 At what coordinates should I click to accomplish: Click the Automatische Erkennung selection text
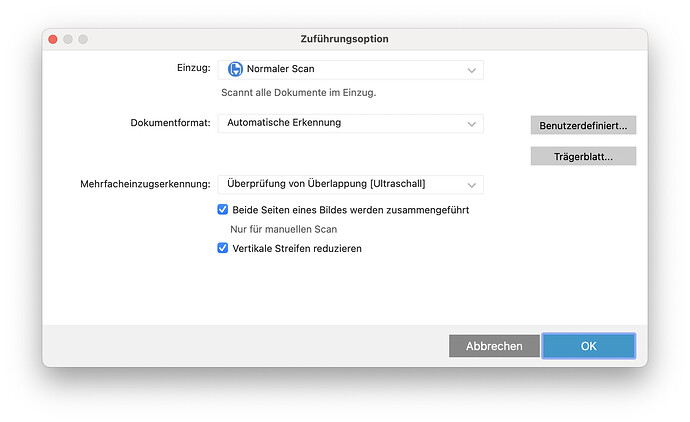(284, 123)
